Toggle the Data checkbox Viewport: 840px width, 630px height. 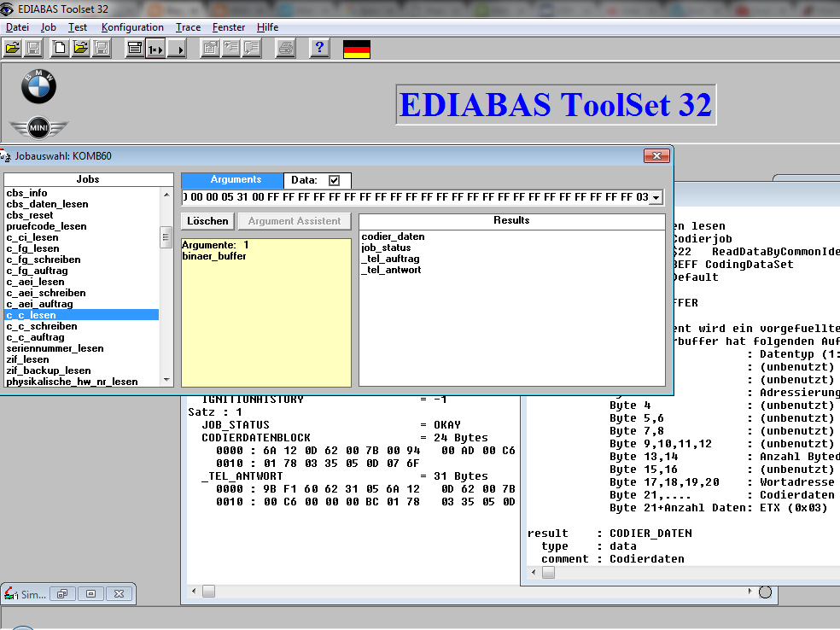[335, 180]
